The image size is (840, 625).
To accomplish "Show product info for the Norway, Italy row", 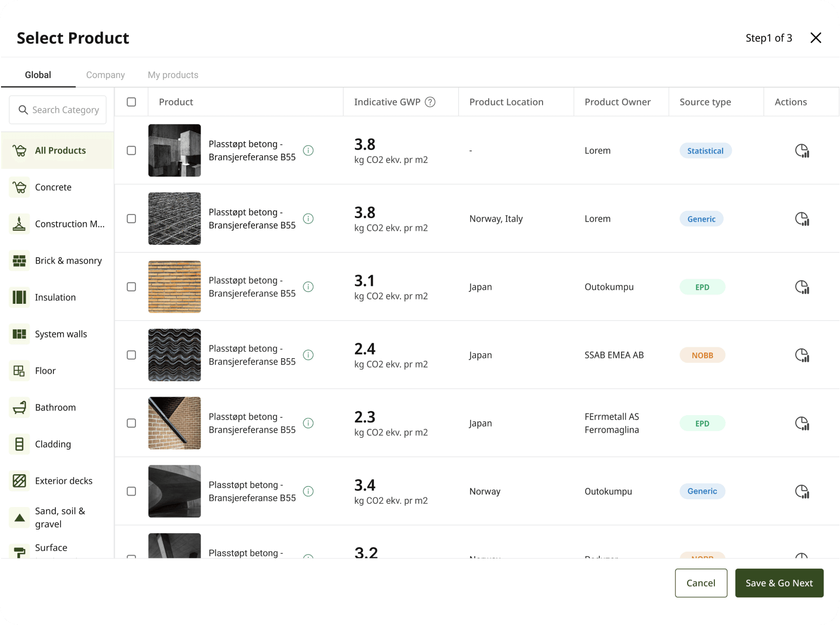I will point(308,219).
